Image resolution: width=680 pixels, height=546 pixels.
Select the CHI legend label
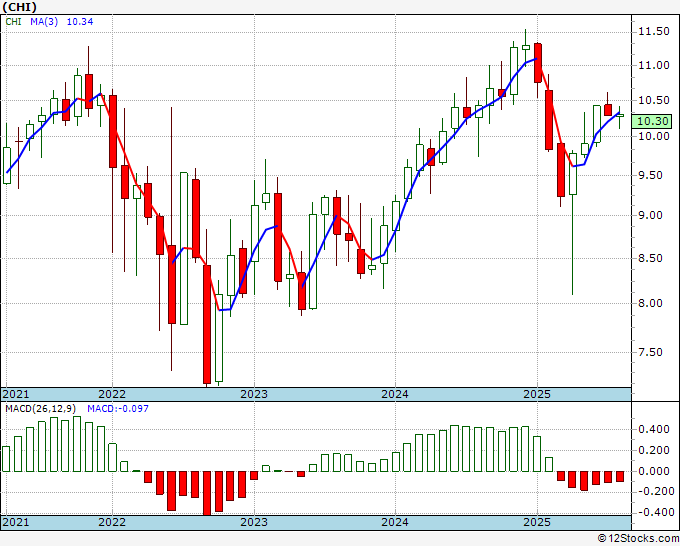13,22
